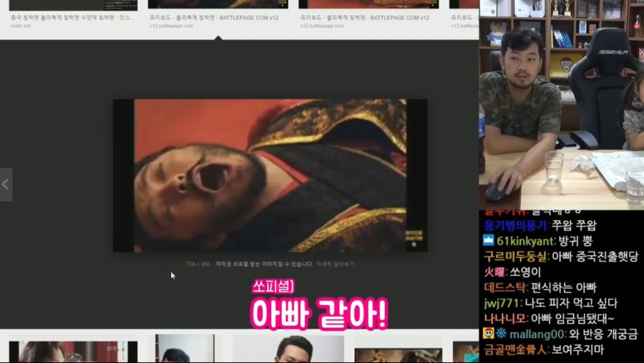Screen dimensions: 644x363
Task: Select the bottom thumbnail of man in suit
Action: [295, 349]
